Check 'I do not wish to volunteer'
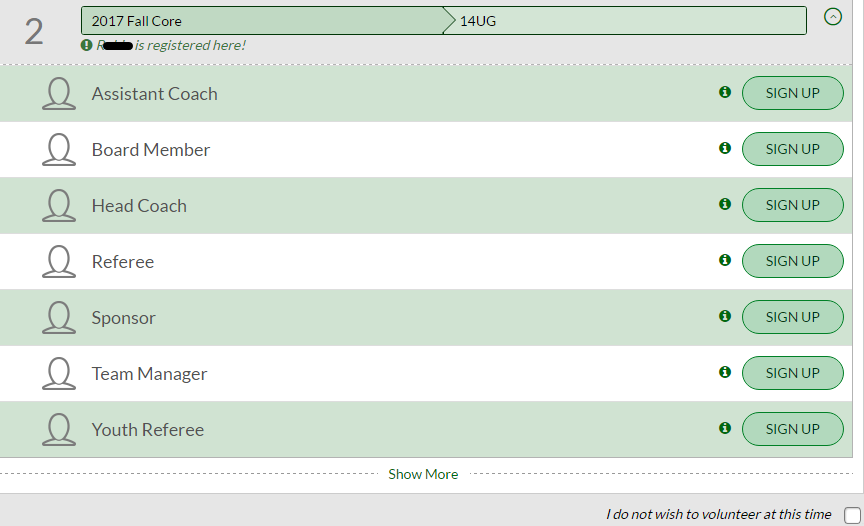The width and height of the screenshot is (864, 526). [852, 515]
